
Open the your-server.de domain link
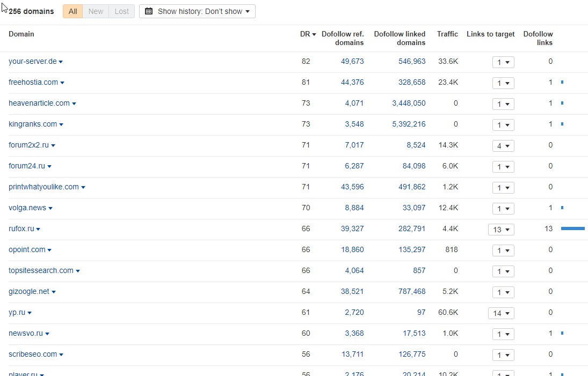[33, 62]
